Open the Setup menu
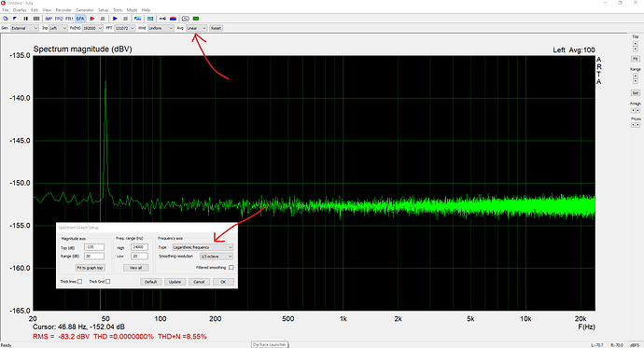644x348 pixels. point(103,10)
